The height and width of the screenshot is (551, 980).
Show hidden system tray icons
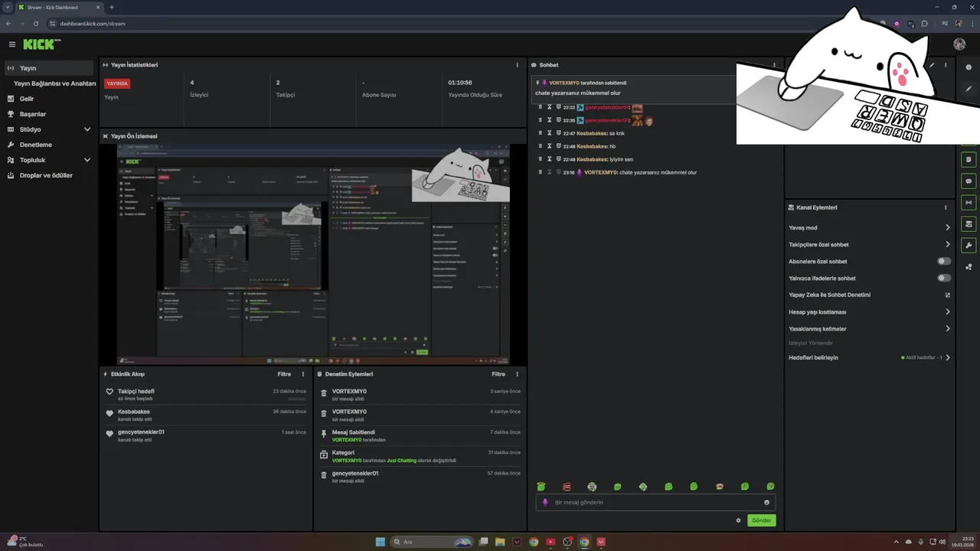click(897, 542)
